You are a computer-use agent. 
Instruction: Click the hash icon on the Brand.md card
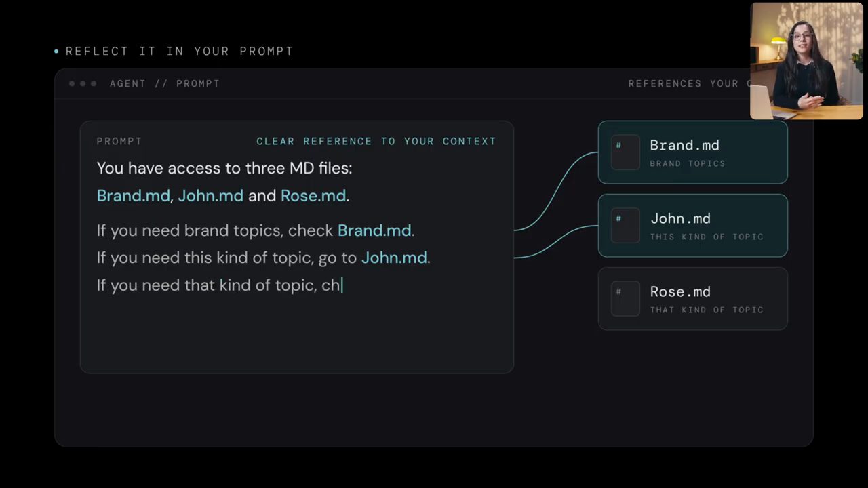pos(625,152)
